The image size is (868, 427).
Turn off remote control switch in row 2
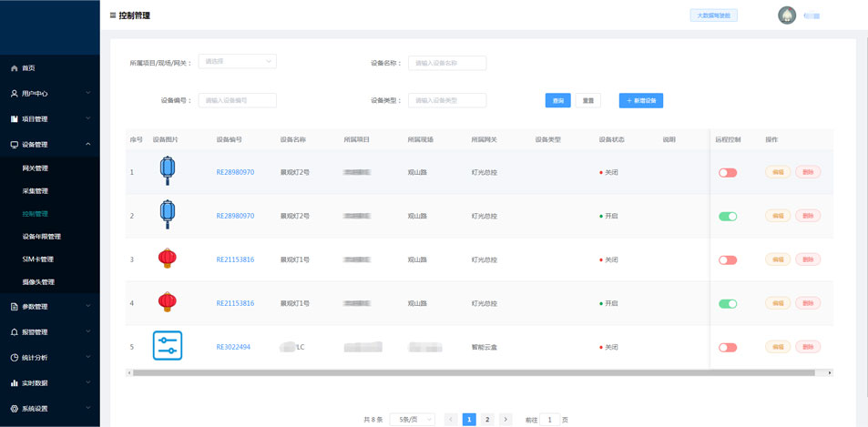[x=728, y=216]
